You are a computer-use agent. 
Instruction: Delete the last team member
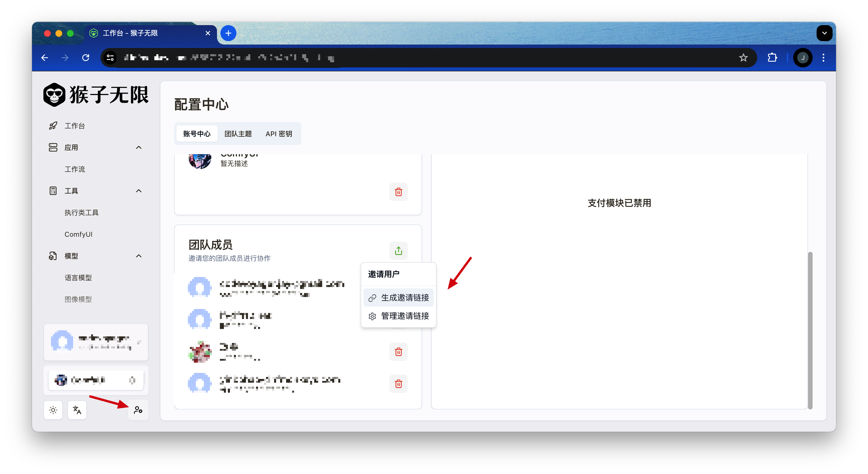(x=399, y=384)
